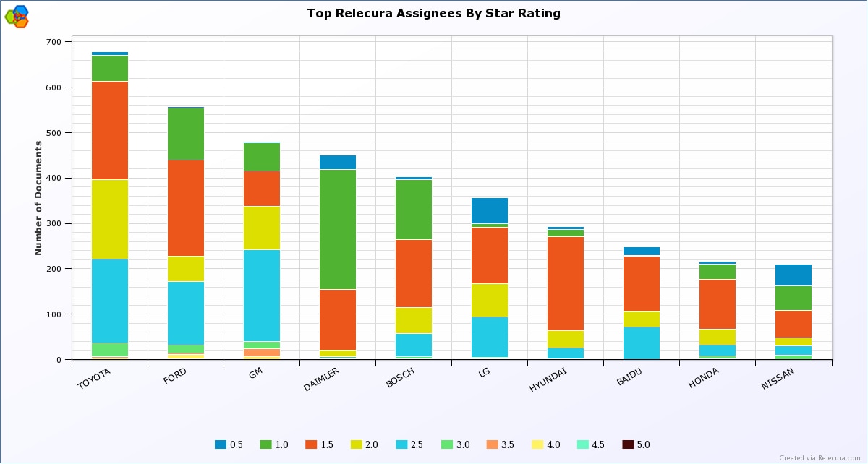Toggle the 3.0 rating legend color swatch
This screenshot has height=464, width=868.
448,444
